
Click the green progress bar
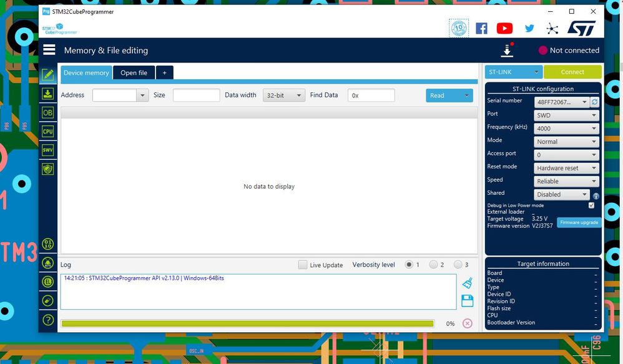(x=248, y=323)
